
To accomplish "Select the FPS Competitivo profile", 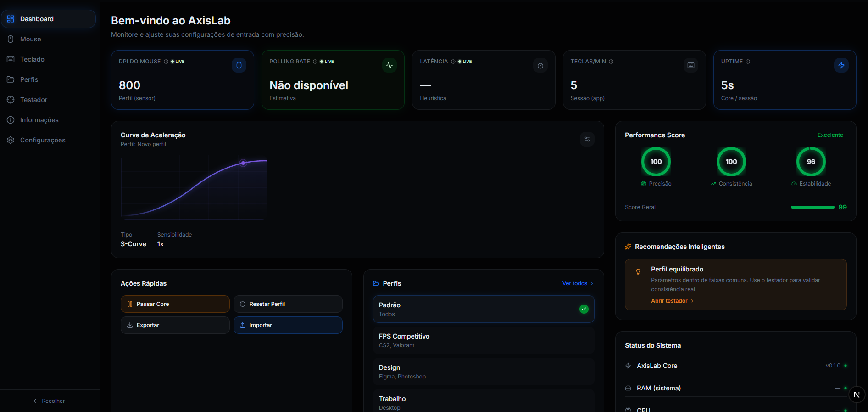I will pos(484,340).
